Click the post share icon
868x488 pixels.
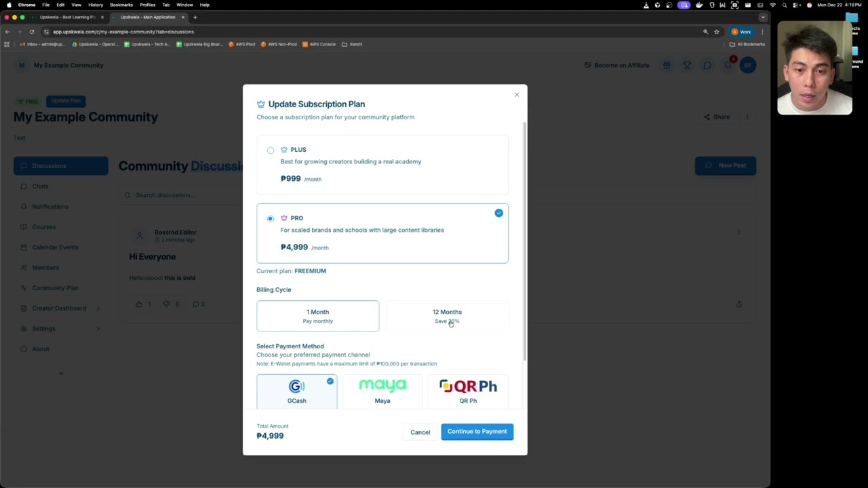click(738, 304)
